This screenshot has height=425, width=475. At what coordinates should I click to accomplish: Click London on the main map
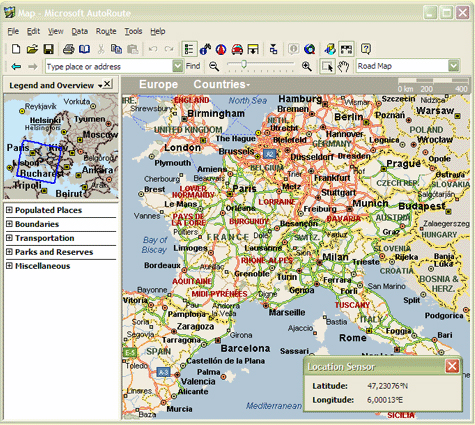pyautogui.click(x=182, y=148)
